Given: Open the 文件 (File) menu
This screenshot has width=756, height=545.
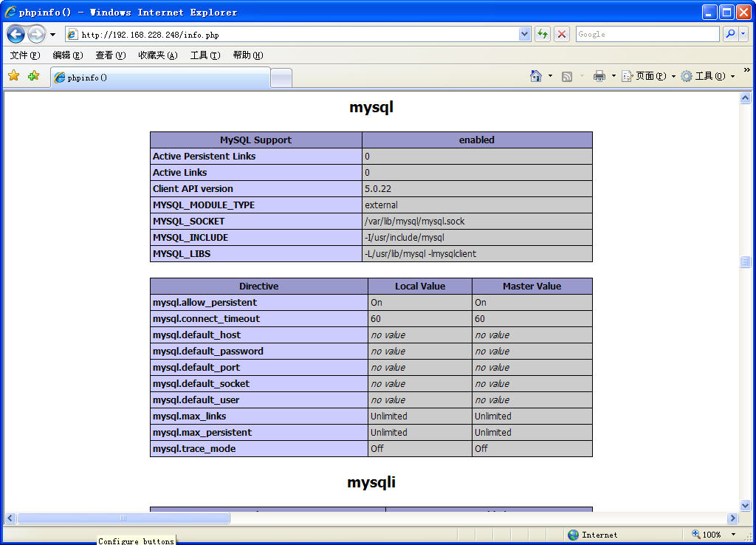Looking at the screenshot, I should pos(25,55).
